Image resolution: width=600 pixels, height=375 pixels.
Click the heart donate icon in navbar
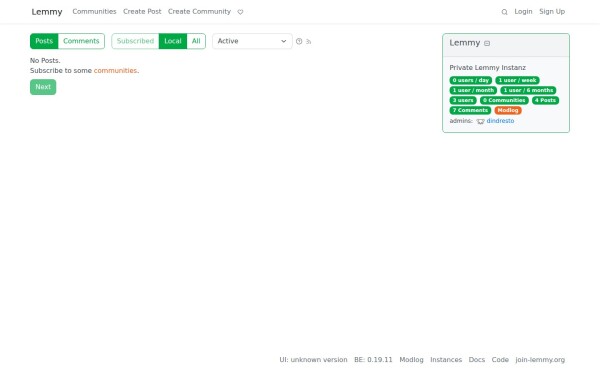(x=240, y=12)
